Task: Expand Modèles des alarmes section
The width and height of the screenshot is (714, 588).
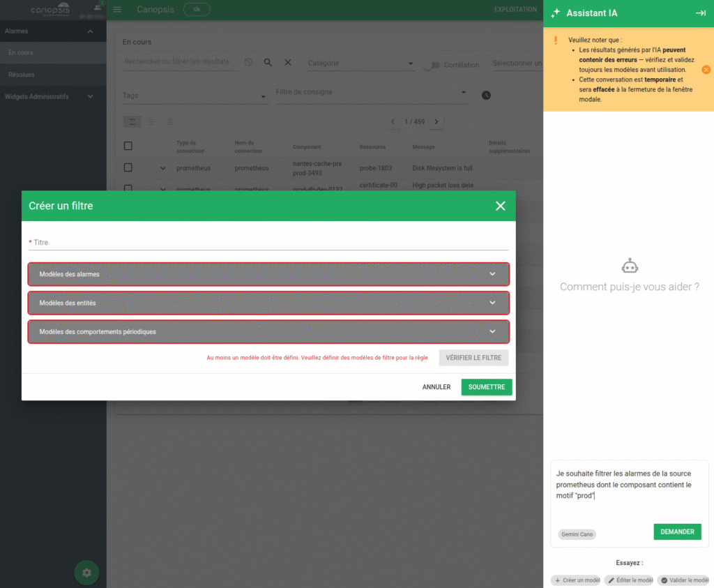Action: tap(268, 274)
